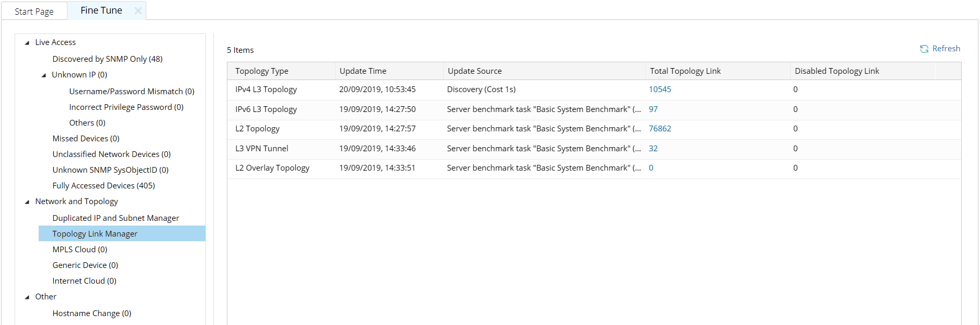Collapse the Live Access tree node
This screenshot has width=980, height=325.
pyautogui.click(x=27, y=43)
